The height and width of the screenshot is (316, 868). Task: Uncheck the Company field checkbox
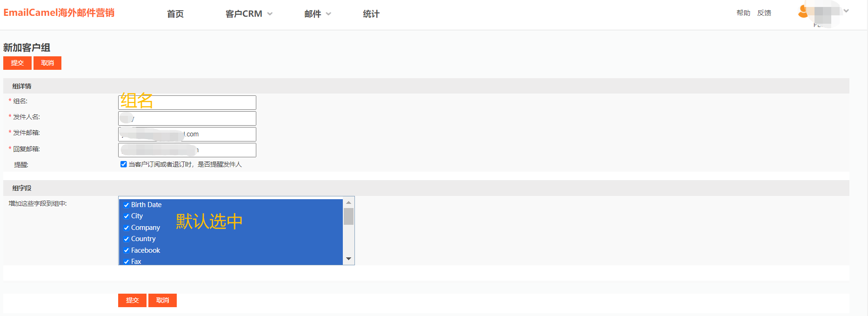[126, 228]
